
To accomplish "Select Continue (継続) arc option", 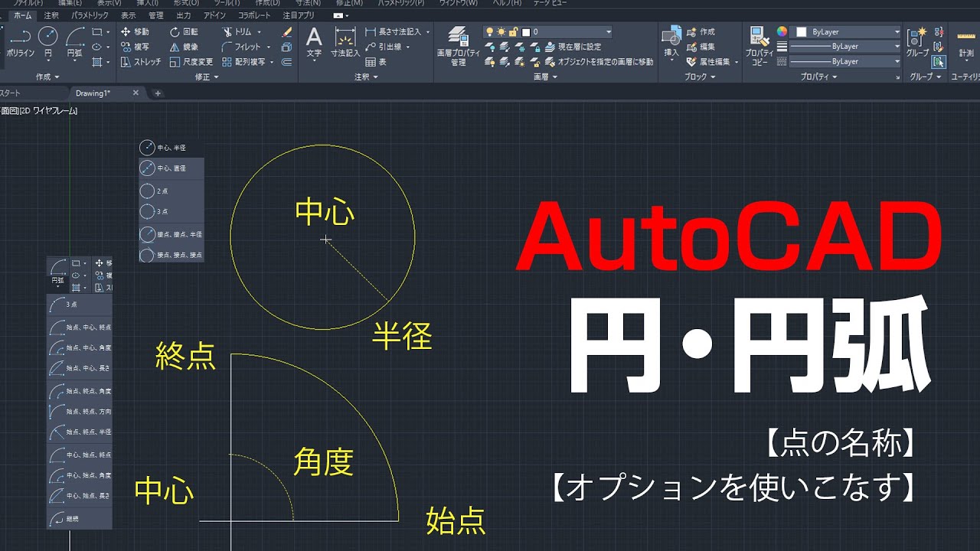I will (80, 519).
